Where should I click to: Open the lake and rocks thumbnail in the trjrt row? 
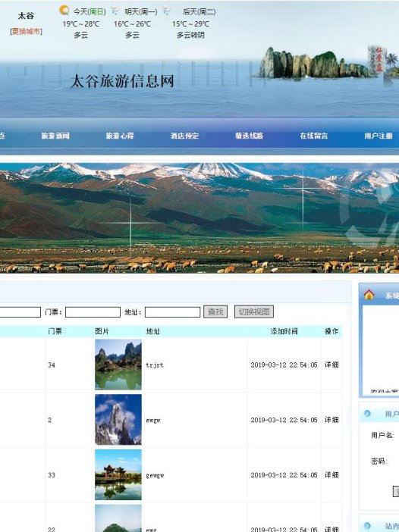click(x=118, y=365)
